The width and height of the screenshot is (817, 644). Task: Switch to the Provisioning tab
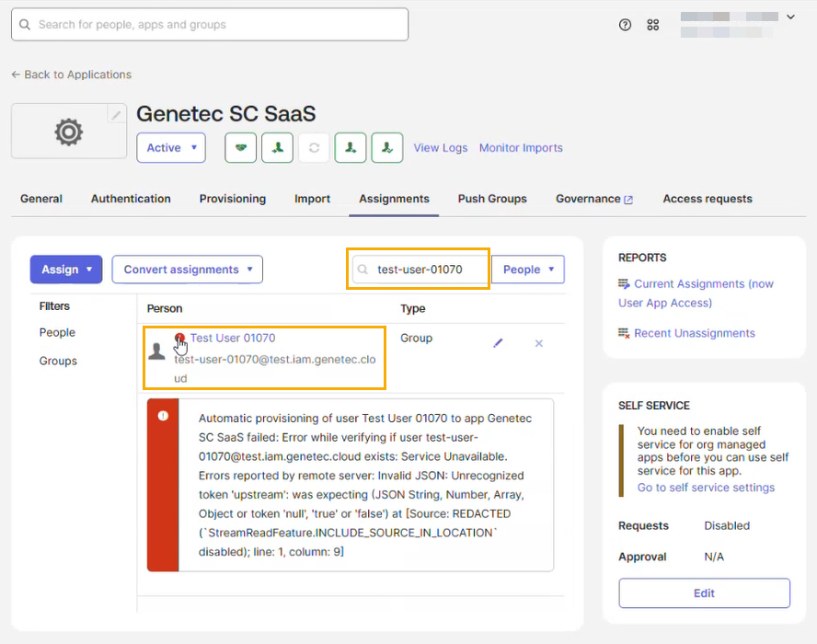pyautogui.click(x=233, y=199)
